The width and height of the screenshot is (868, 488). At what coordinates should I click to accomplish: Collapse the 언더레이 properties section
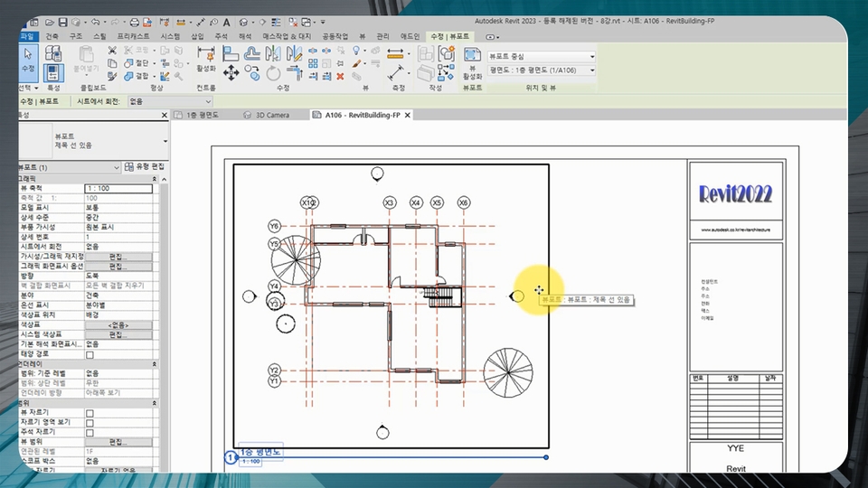pos(155,364)
